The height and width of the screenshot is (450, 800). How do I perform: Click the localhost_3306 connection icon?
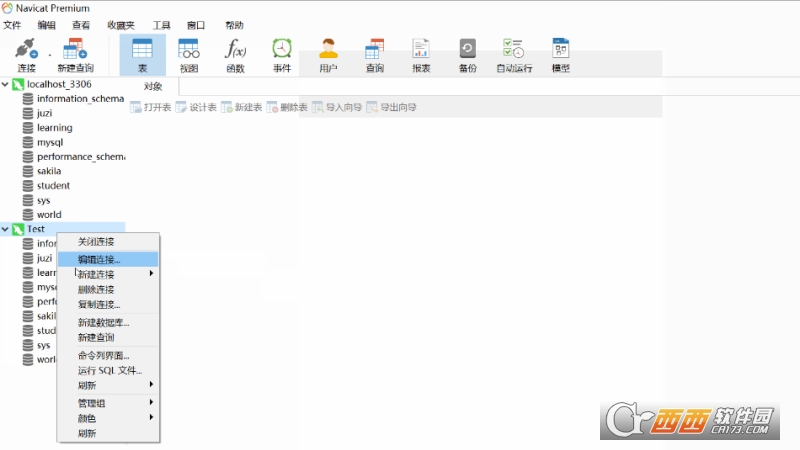pyautogui.click(x=18, y=84)
